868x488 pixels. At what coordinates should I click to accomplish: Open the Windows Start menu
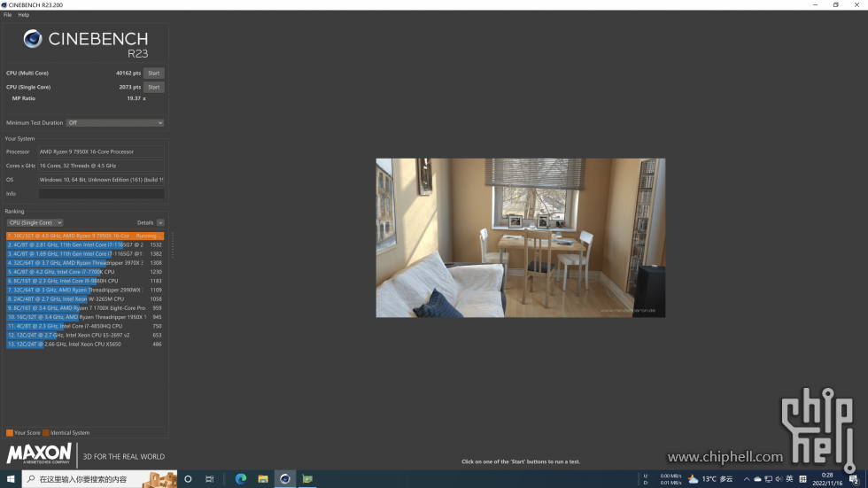[x=11, y=479]
